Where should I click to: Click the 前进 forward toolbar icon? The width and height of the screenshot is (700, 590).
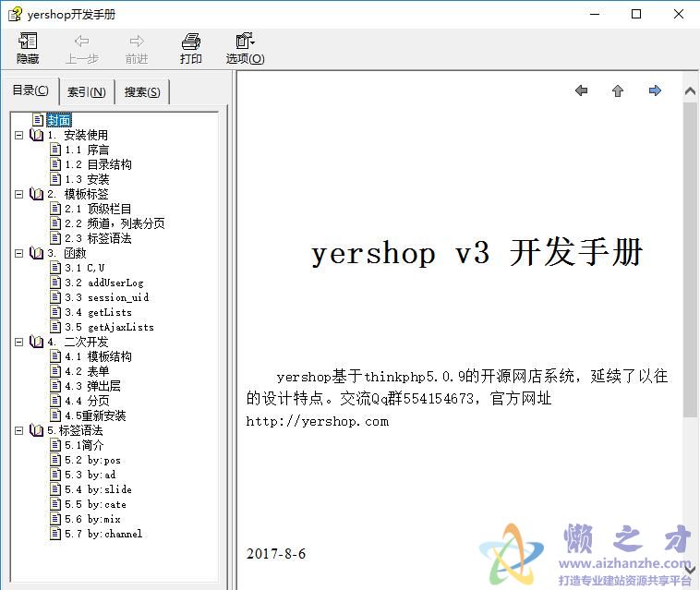point(137,48)
